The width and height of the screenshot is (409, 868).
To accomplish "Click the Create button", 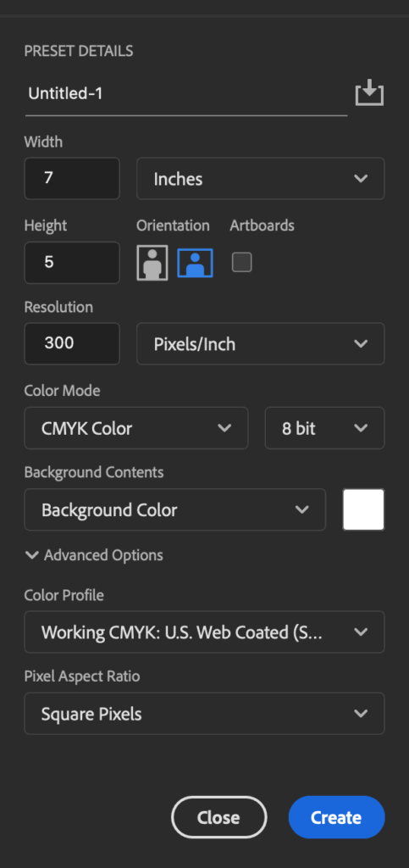I will pos(336,817).
